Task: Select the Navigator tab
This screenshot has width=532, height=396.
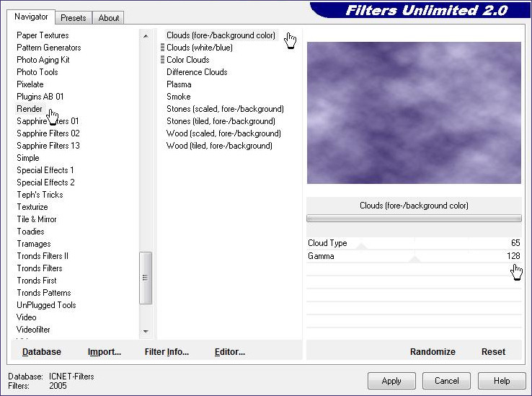Action: coord(31,17)
